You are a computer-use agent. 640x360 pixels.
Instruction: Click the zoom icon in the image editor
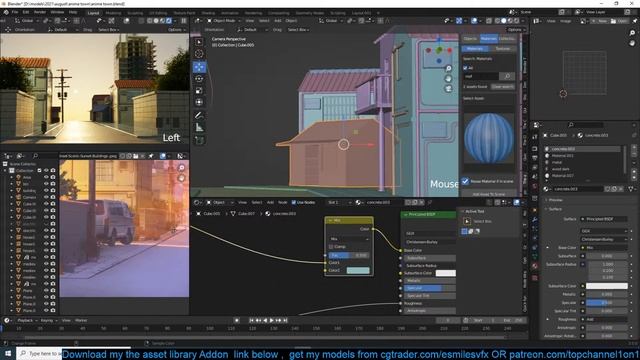[182, 168]
